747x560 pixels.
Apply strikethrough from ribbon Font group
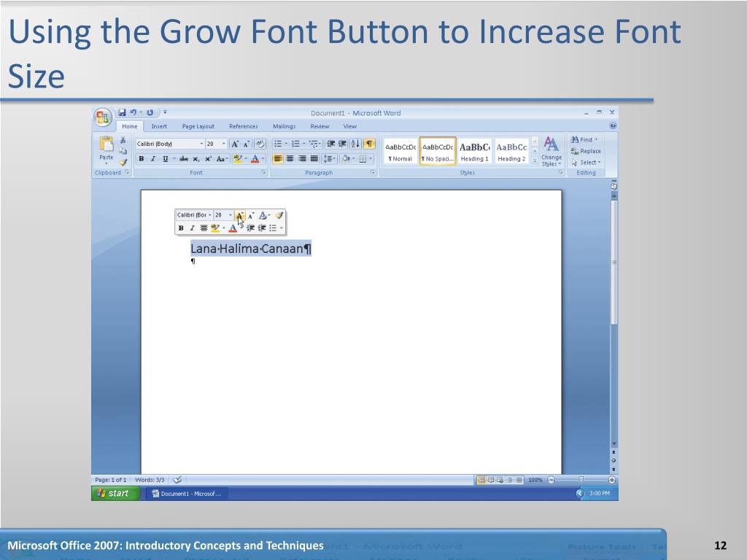tap(184, 159)
